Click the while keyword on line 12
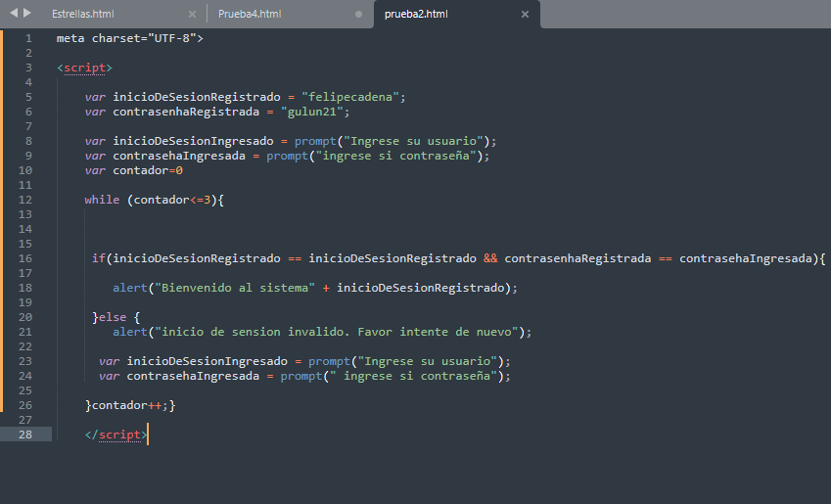 pyautogui.click(x=102, y=200)
